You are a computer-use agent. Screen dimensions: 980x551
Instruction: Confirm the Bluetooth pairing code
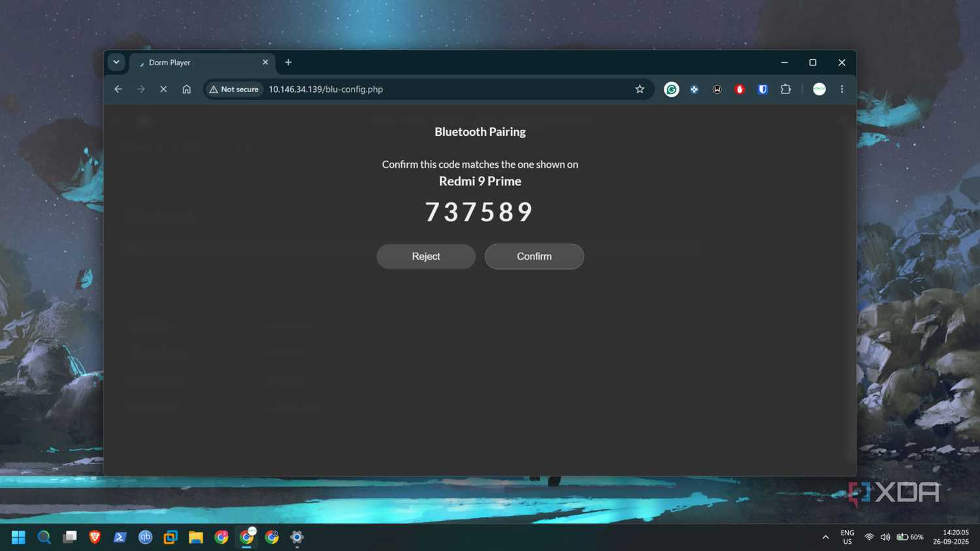(534, 257)
